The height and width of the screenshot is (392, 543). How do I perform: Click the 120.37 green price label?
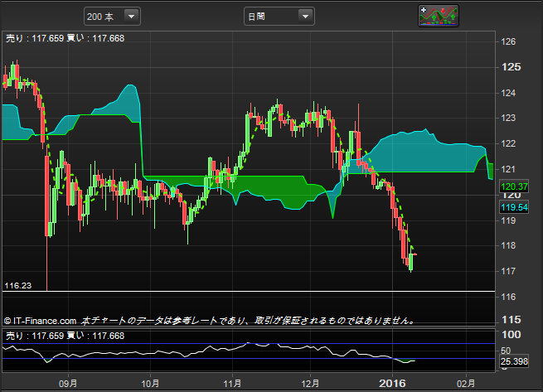click(x=514, y=186)
